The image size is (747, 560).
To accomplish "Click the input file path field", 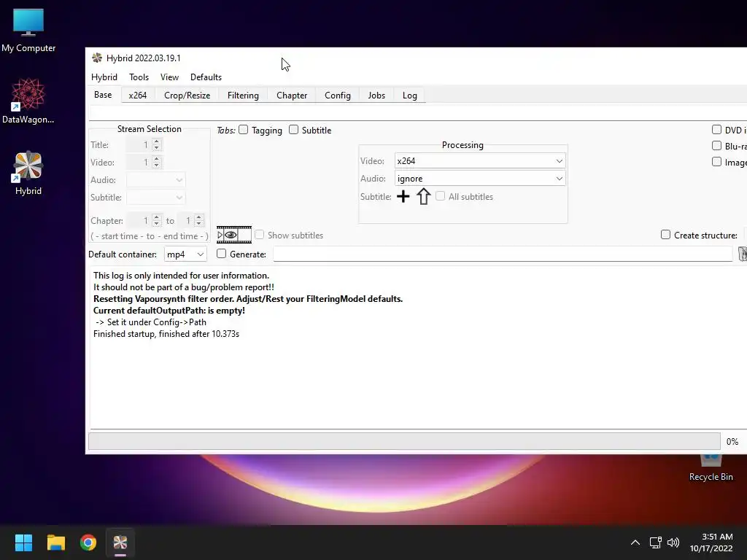I will point(418,113).
